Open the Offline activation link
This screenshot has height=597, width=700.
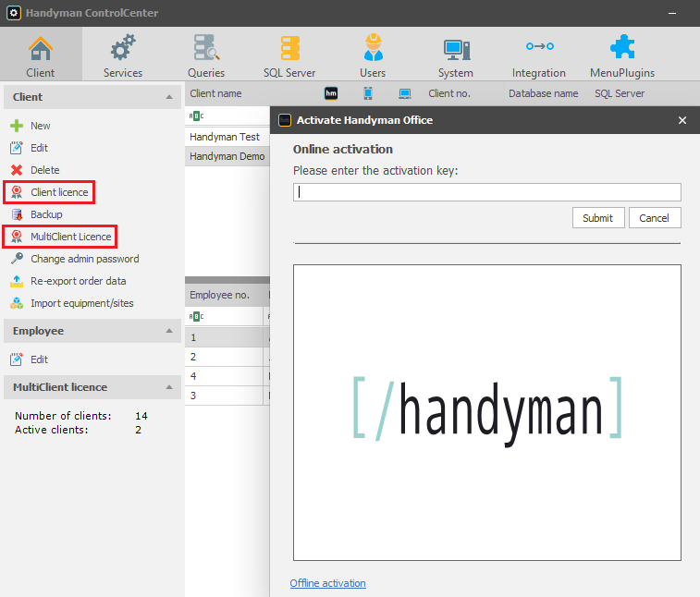click(x=327, y=583)
